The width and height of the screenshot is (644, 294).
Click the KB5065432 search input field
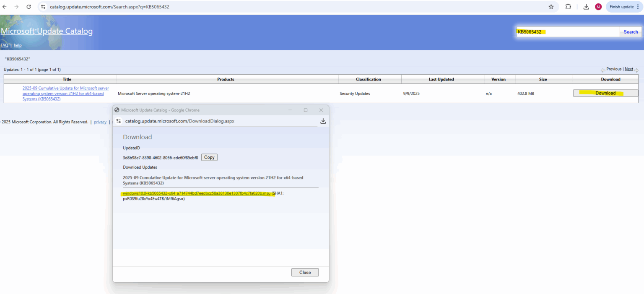coord(568,32)
